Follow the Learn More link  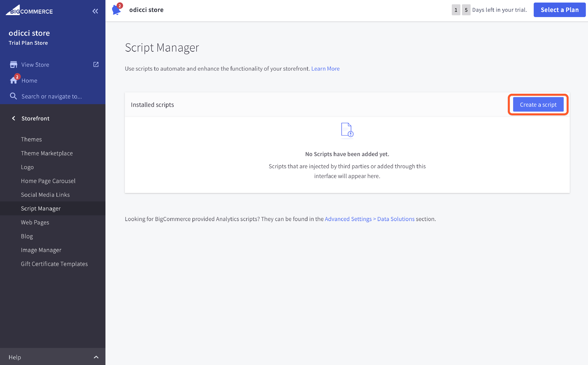coord(325,69)
